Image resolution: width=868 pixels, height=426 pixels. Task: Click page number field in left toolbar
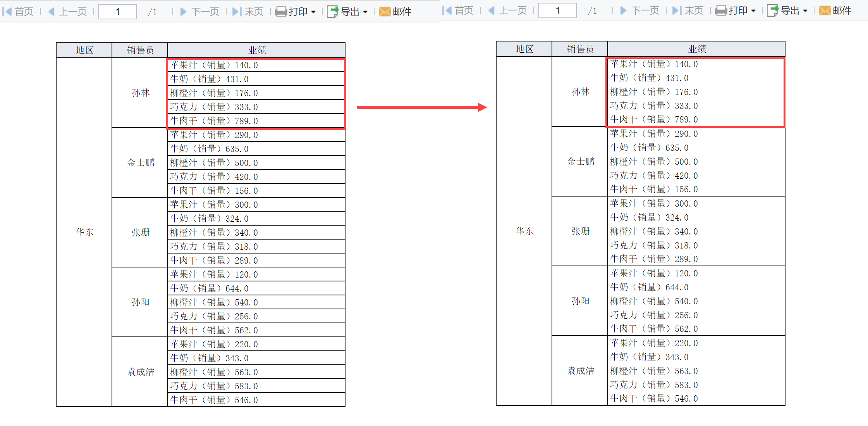point(118,12)
